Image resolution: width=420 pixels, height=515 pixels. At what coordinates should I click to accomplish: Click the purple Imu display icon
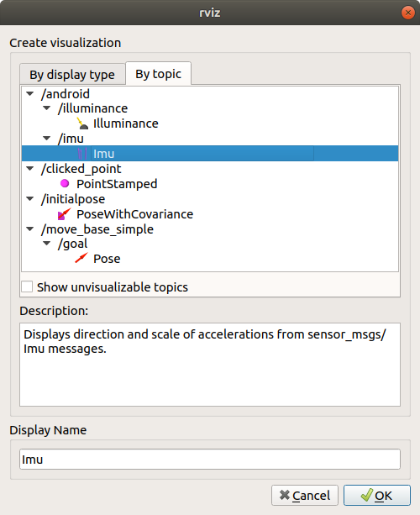point(82,154)
